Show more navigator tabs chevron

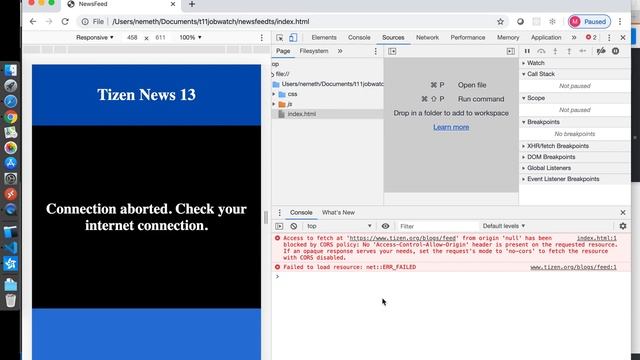pos(340,51)
